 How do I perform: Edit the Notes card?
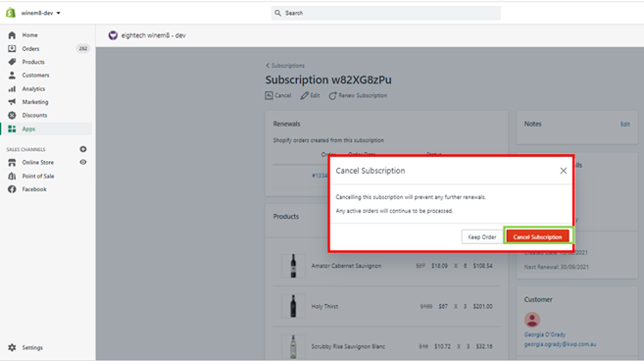coord(625,125)
